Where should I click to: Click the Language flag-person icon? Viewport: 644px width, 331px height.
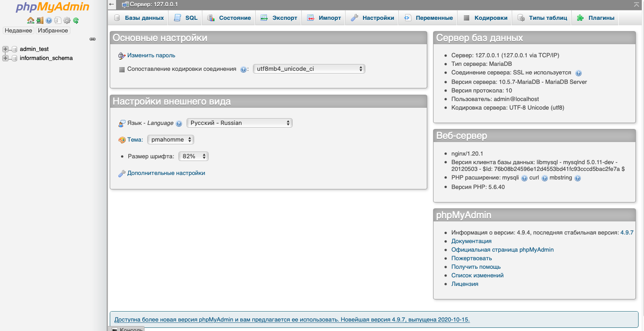121,123
